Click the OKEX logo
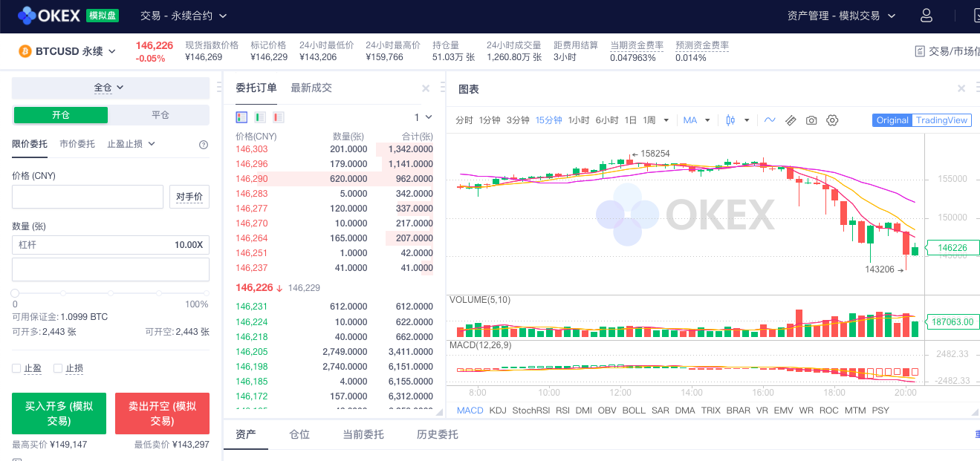 coord(49,15)
